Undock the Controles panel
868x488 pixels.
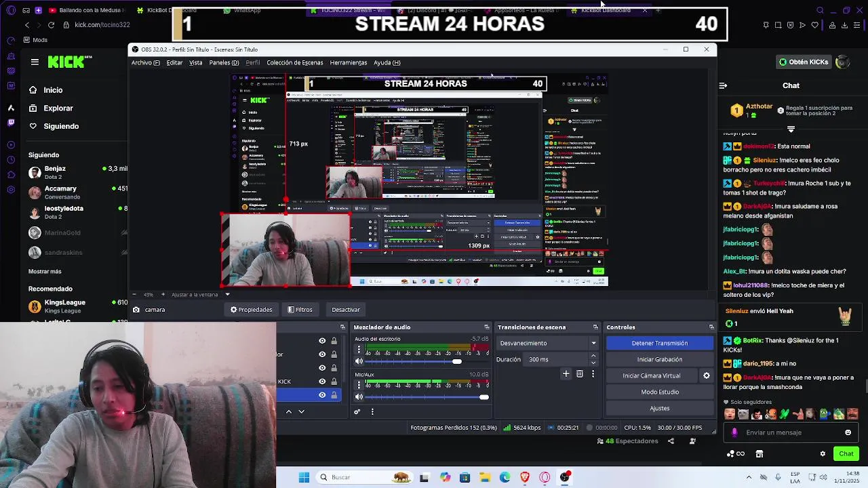tap(711, 327)
